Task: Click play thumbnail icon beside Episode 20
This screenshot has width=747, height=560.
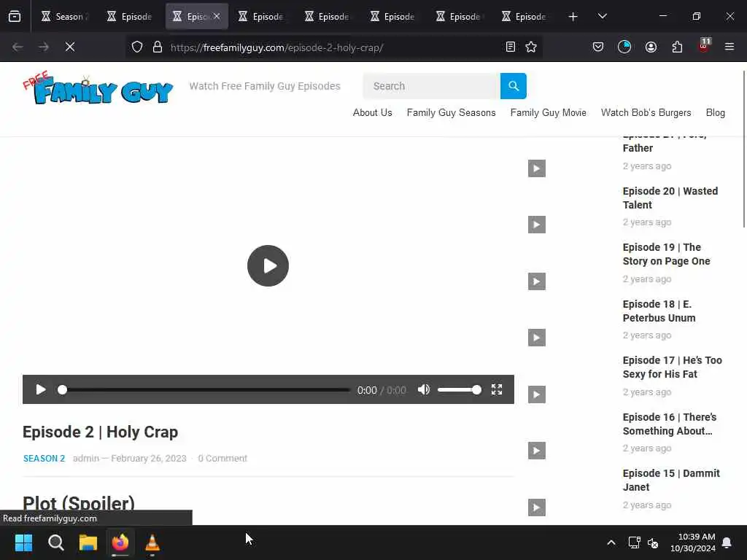Action: 537,225
